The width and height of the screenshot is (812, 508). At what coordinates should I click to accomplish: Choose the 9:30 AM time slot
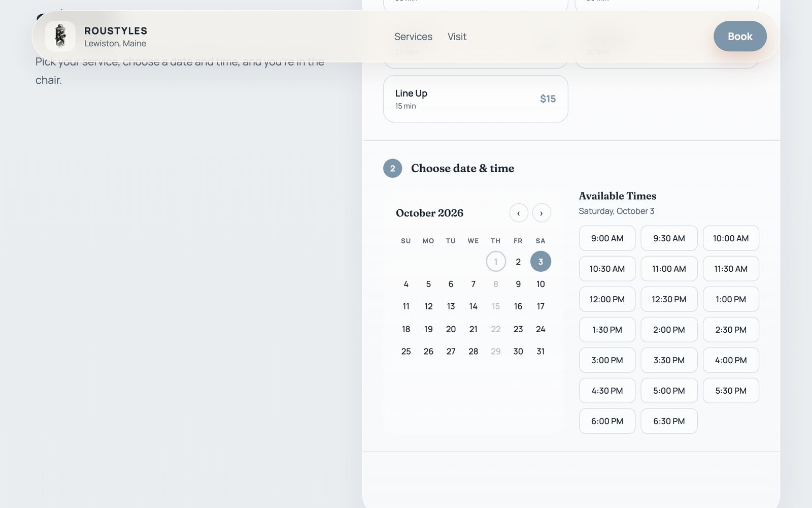coord(669,238)
